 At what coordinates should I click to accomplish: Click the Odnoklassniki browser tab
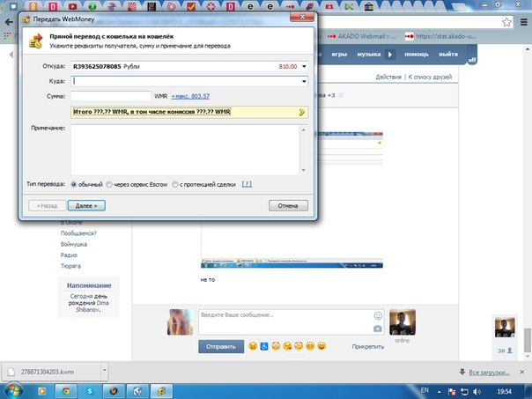(x=33, y=6)
